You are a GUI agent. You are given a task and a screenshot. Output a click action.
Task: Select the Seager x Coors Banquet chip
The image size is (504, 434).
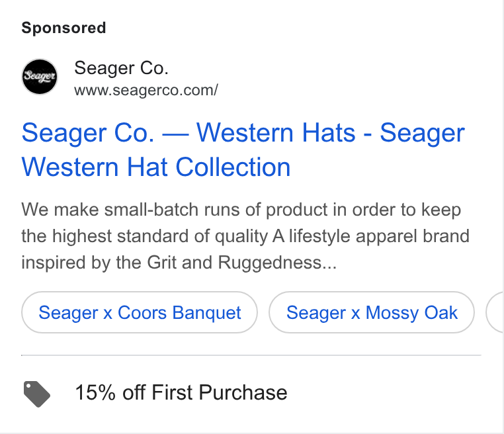(140, 312)
